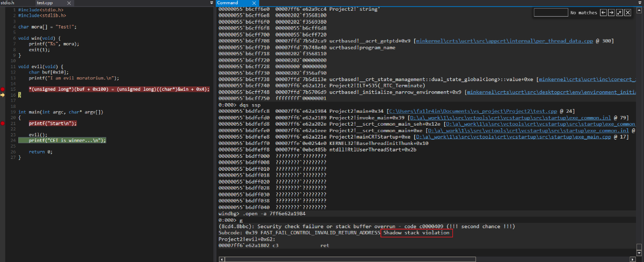Screen dimensions: 644x262
Task: Toggle breakpoint on source line 21
Action: (3, 123)
